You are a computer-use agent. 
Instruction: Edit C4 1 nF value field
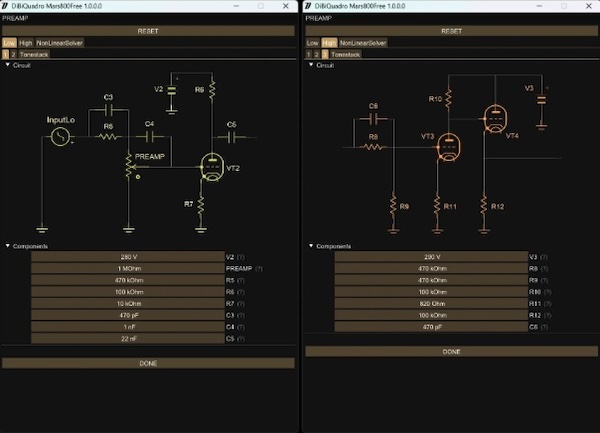(128, 327)
